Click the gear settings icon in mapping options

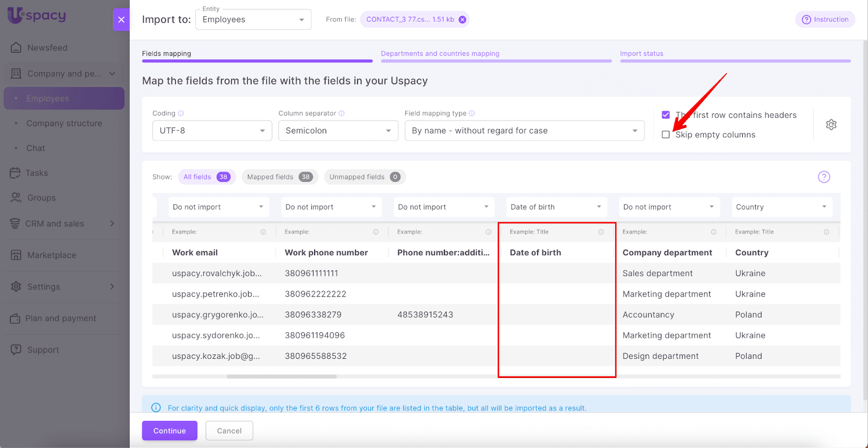[x=831, y=125]
